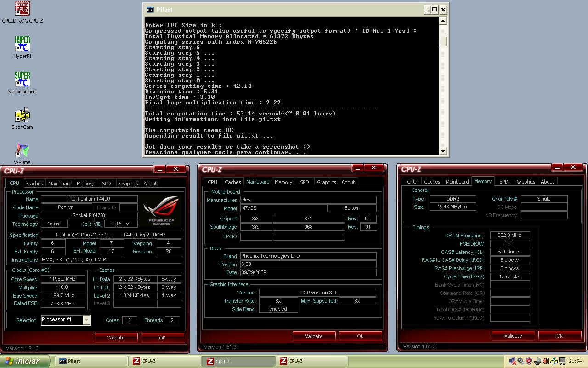
Task: Click OK in the CPU-Z Mainboard window
Action: pyautogui.click(x=360, y=336)
